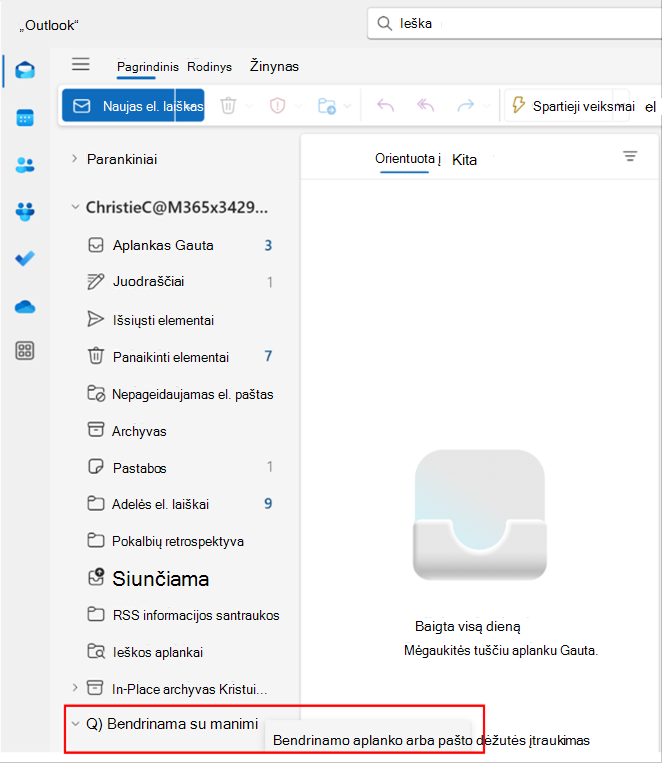Open the Mail app in sidebar

tap(25, 70)
